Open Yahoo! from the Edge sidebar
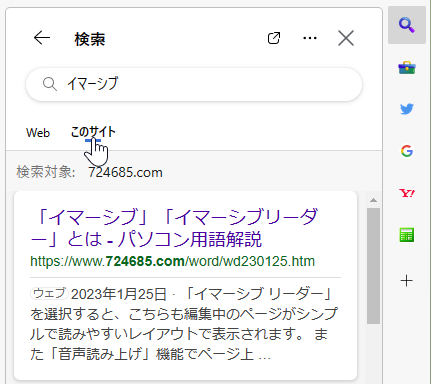The image size is (431, 384). [x=407, y=193]
